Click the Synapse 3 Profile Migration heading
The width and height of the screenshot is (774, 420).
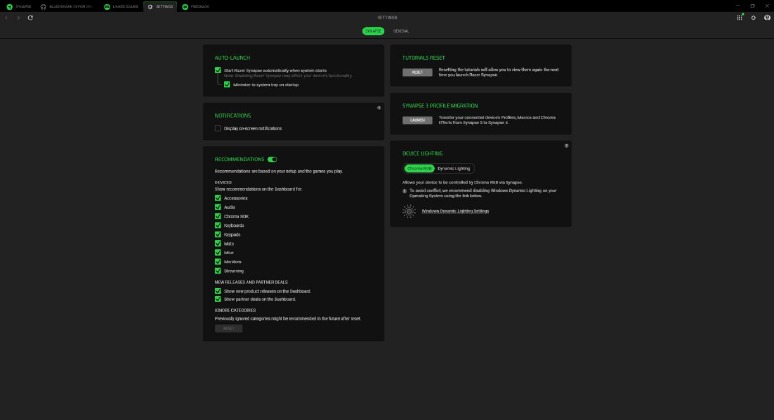click(x=440, y=106)
